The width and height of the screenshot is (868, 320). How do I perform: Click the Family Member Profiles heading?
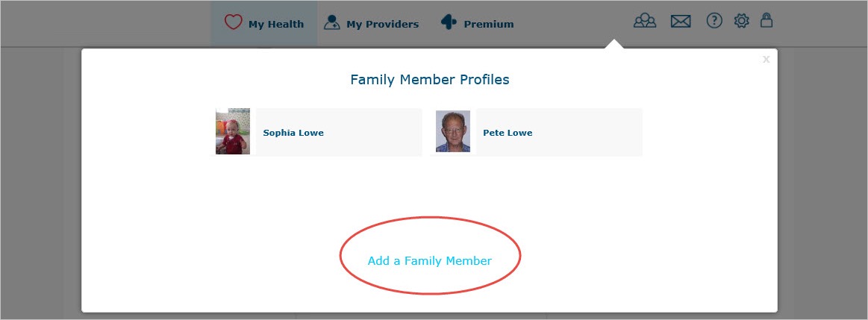[x=430, y=80]
